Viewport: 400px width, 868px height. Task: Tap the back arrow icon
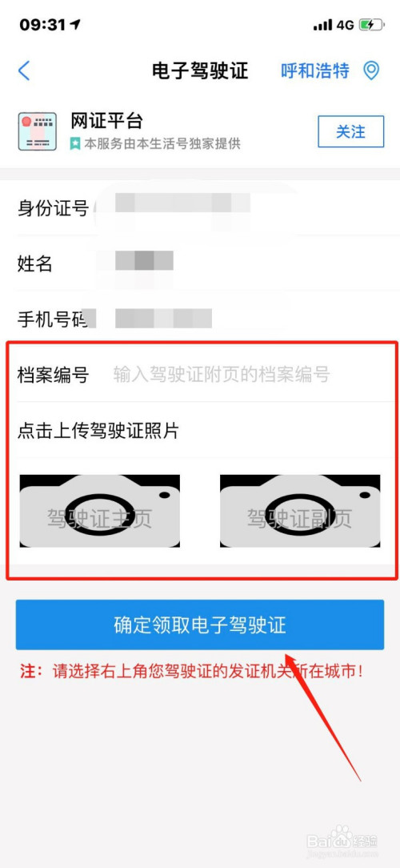(24, 71)
